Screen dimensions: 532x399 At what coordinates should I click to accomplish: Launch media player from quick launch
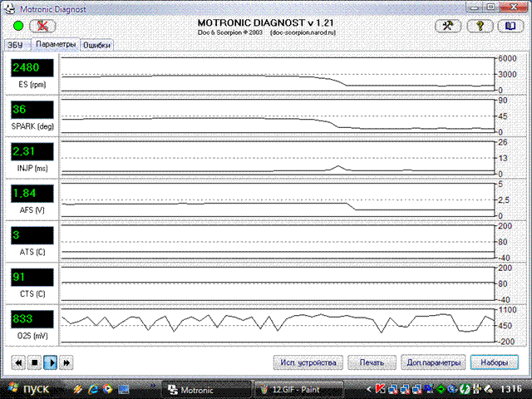107,389
